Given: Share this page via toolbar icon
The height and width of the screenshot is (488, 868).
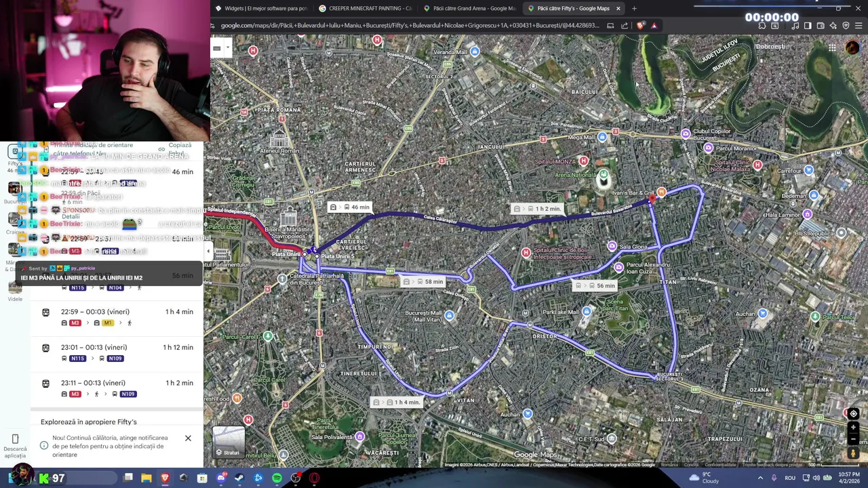Looking at the screenshot, I should [625, 26].
